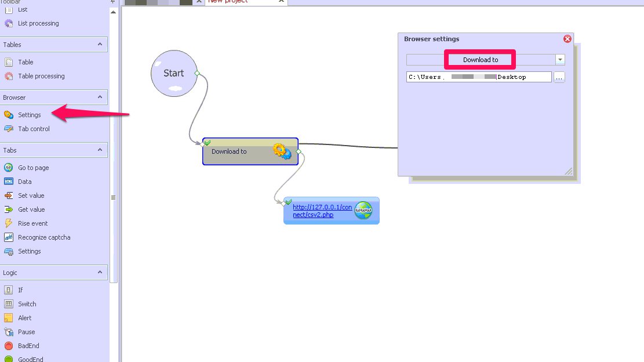The height and width of the screenshot is (362, 644).
Task: Select the Switch logic icon
Action: [x=9, y=304]
